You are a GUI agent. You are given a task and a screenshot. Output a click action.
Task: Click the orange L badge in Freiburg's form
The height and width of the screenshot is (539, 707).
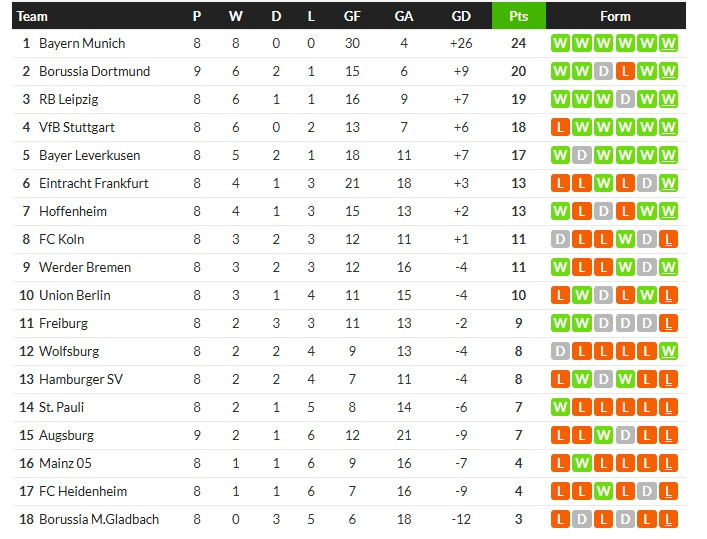point(669,323)
